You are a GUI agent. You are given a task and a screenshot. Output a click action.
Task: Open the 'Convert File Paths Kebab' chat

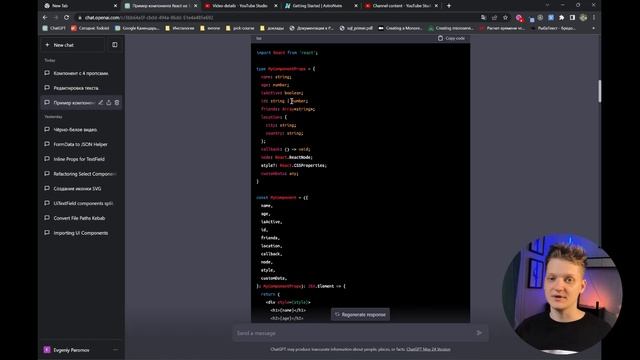click(x=81, y=218)
